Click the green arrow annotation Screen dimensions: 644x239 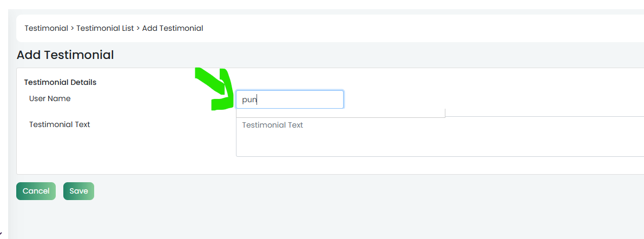216,89
